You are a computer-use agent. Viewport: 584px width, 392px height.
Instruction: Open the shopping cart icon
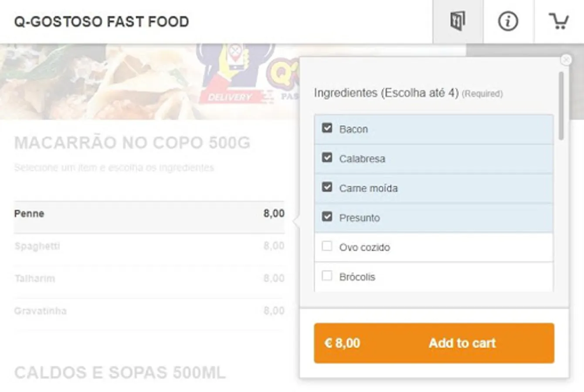click(559, 21)
